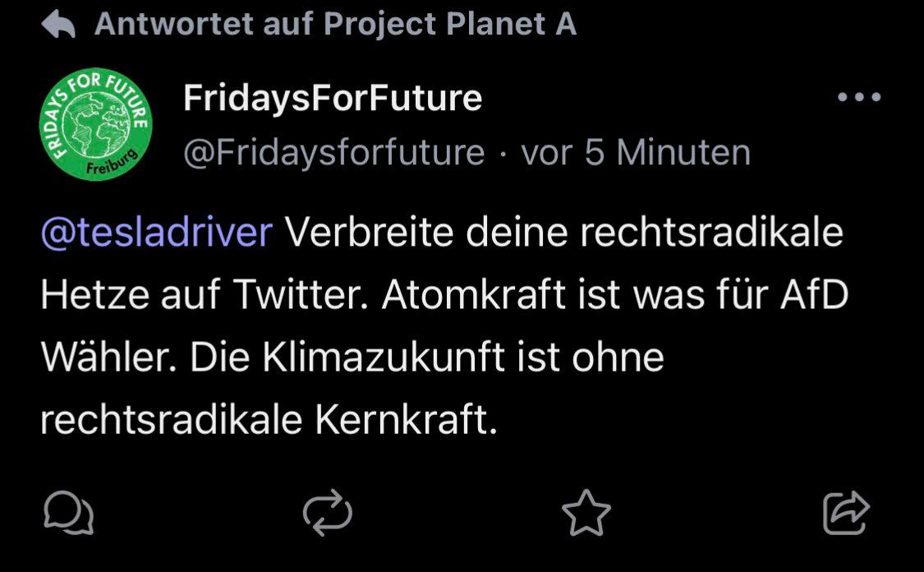Click the reply arrow icon beside Antwortet auf
This screenshot has height=572, width=924.
coord(57,26)
